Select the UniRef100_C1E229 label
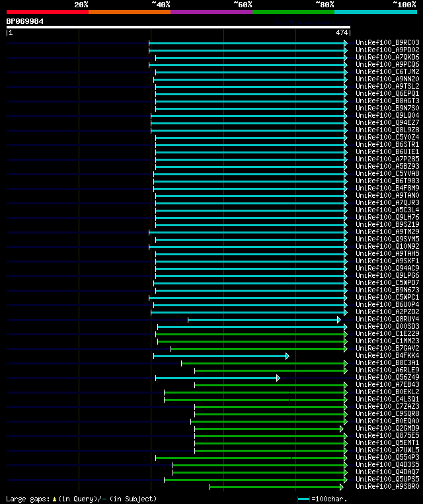Screen dimensions: 423x504 387,333
